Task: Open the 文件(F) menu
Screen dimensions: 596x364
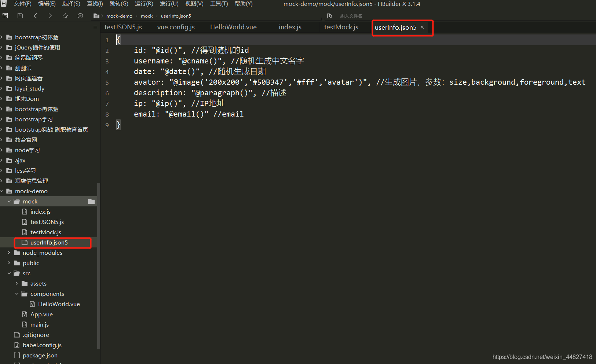Action: pyautogui.click(x=22, y=4)
